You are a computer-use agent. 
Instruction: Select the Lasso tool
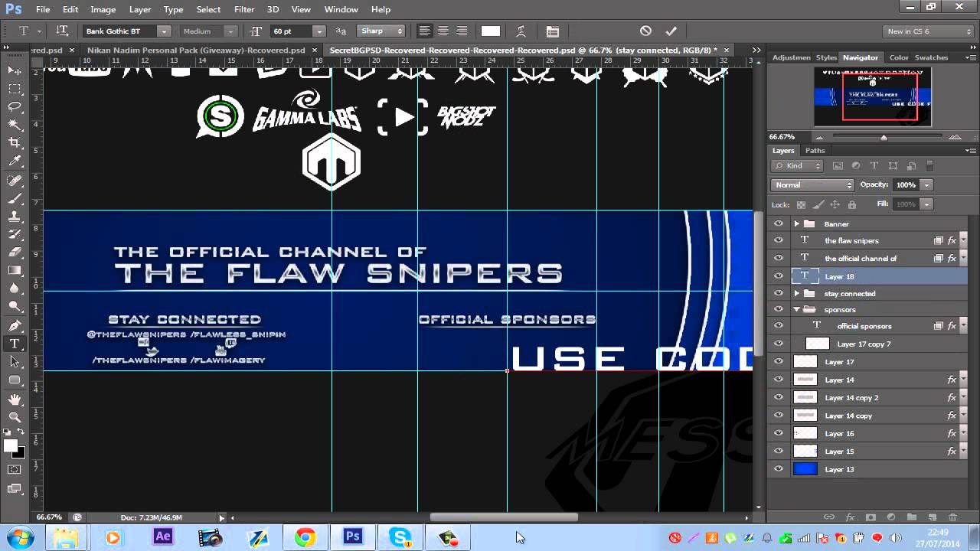[x=15, y=107]
